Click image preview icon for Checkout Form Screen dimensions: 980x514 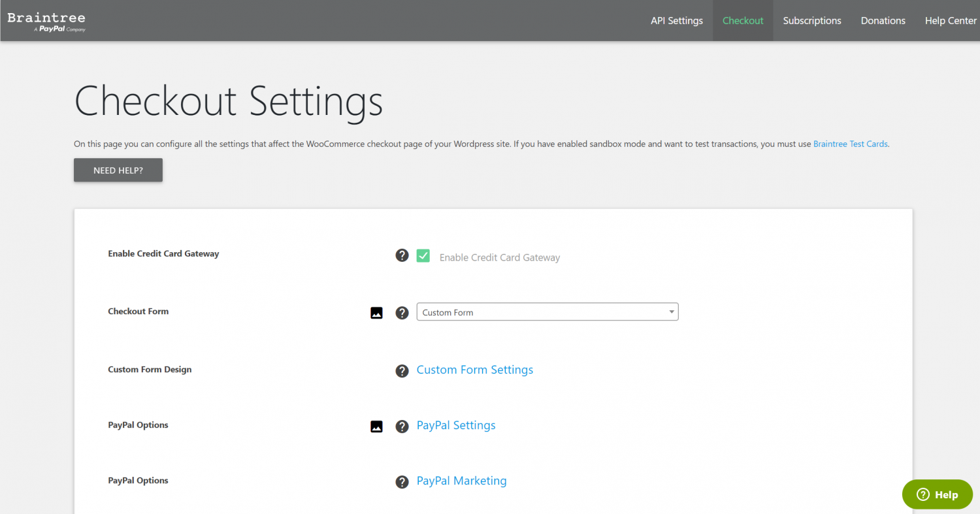click(x=376, y=313)
